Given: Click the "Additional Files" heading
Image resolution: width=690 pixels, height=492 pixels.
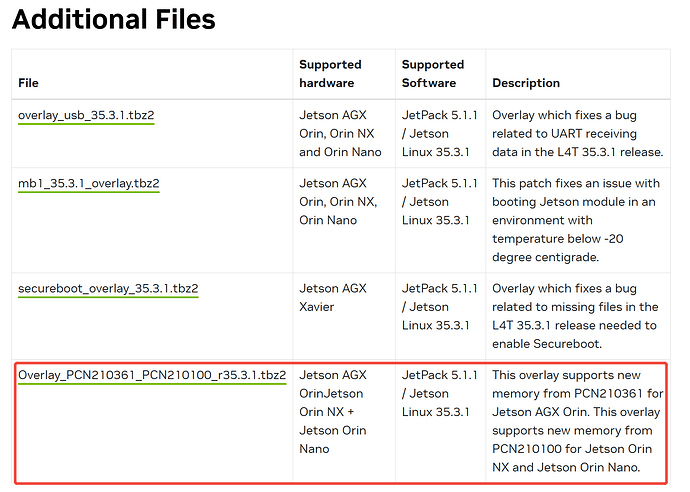Looking at the screenshot, I should [114, 19].
